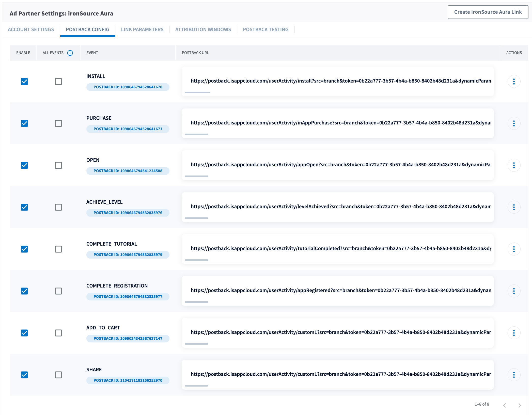The image size is (532, 415).
Task: Go to previous page of postbacks
Action: (x=505, y=405)
